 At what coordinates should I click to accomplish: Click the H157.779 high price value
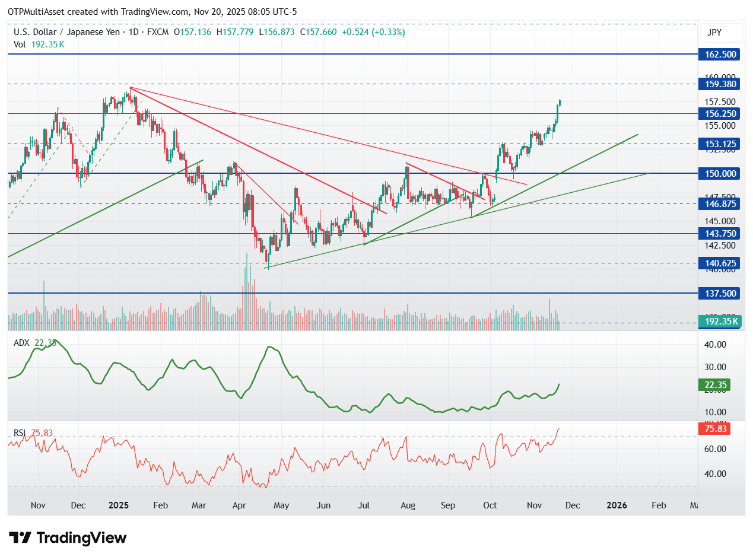click(235, 32)
